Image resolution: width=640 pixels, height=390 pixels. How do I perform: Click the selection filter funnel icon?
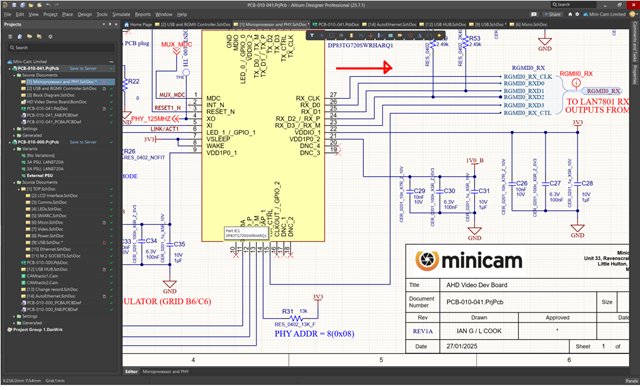click(x=312, y=35)
